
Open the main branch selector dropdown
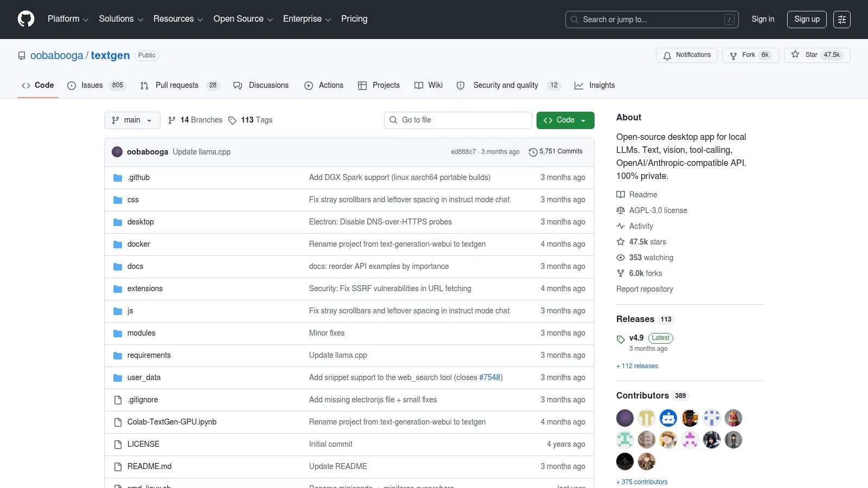132,120
